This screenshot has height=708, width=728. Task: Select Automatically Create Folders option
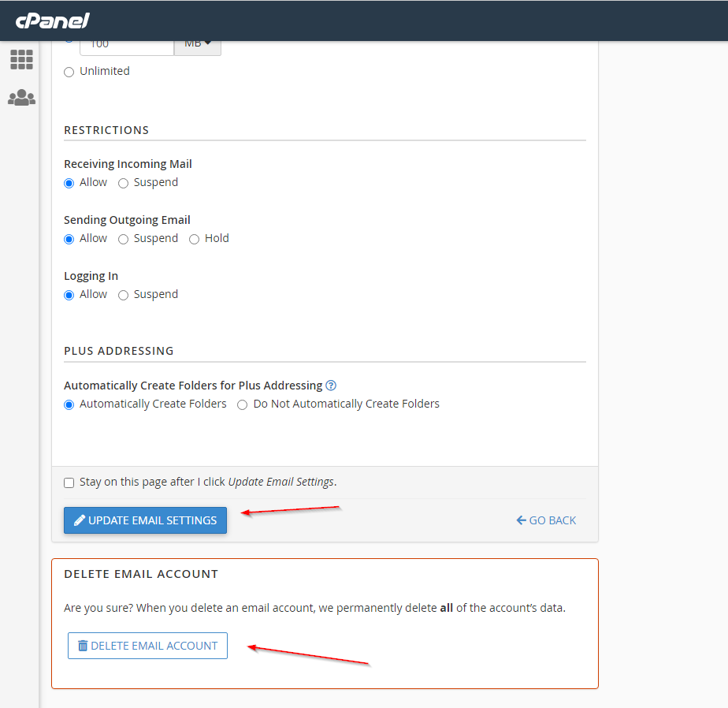coord(69,404)
